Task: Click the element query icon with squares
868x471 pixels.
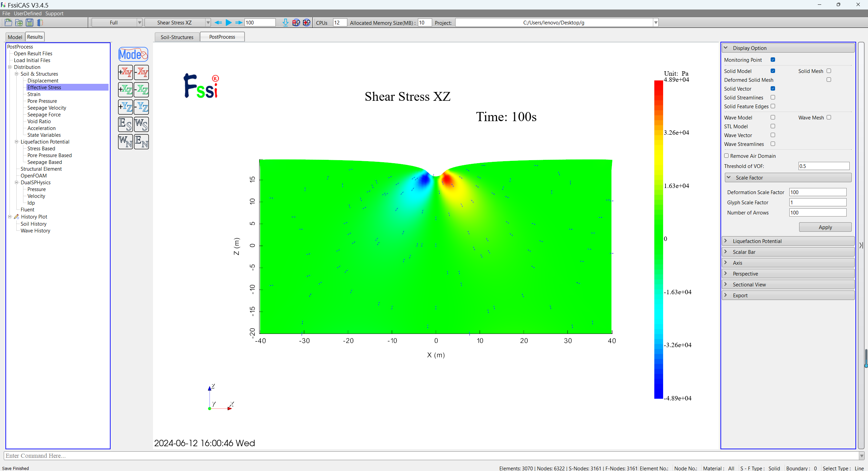Action: click(x=296, y=23)
